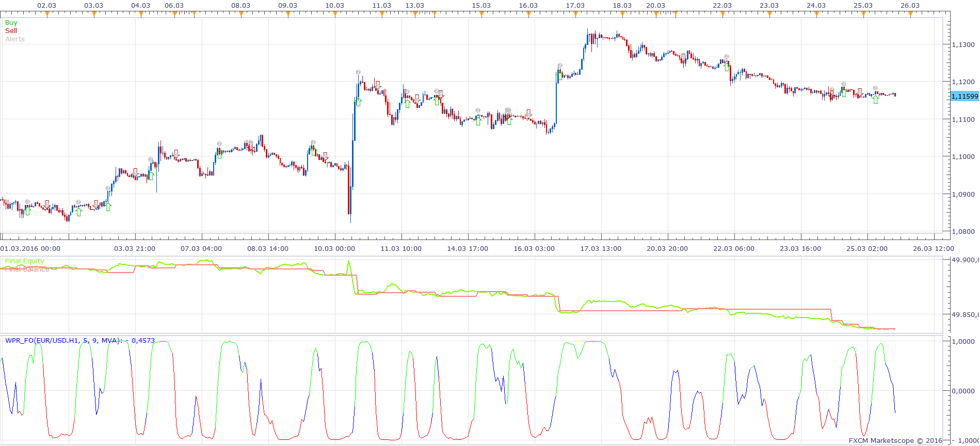Click the orange marker under 08.03

(x=241, y=14)
